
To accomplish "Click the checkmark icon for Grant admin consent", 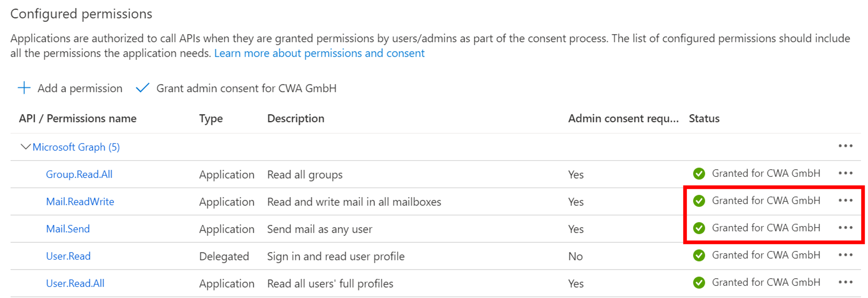I will [142, 88].
